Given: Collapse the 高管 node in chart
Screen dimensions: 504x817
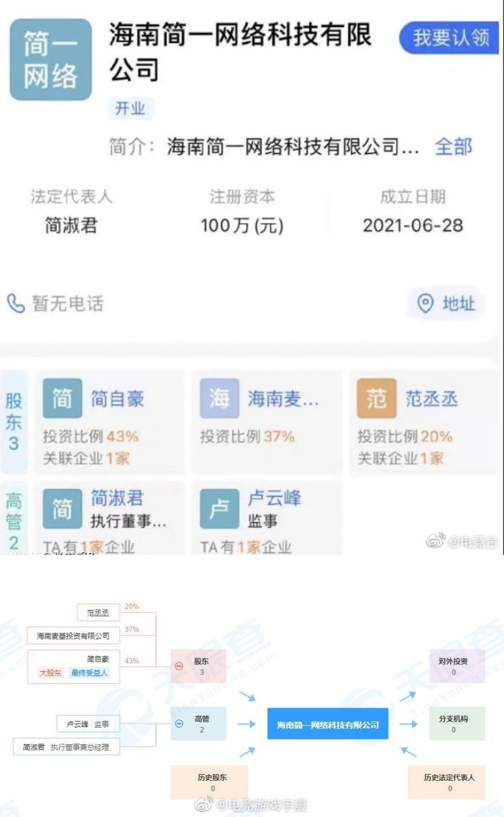Looking at the screenshot, I should tap(179, 724).
